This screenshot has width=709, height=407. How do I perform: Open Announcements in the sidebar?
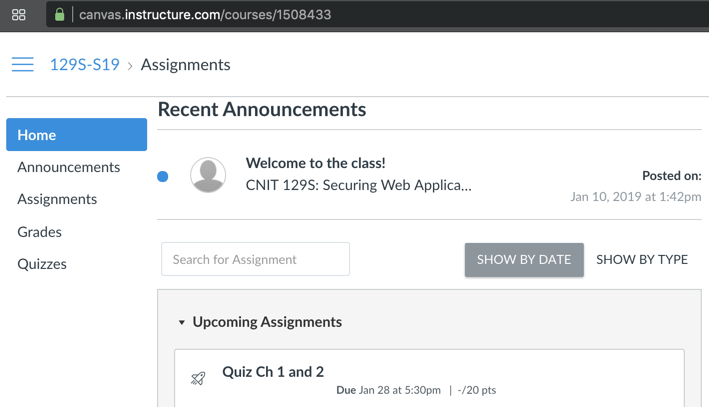click(x=68, y=167)
